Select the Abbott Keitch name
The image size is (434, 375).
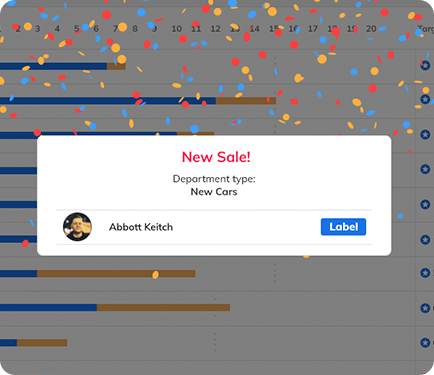(x=141, y=227)
